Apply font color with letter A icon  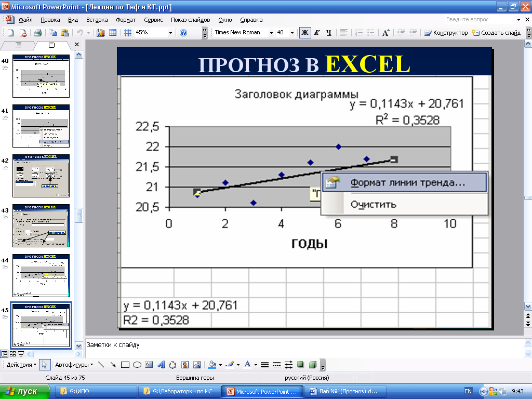click(x=248, y=365)
